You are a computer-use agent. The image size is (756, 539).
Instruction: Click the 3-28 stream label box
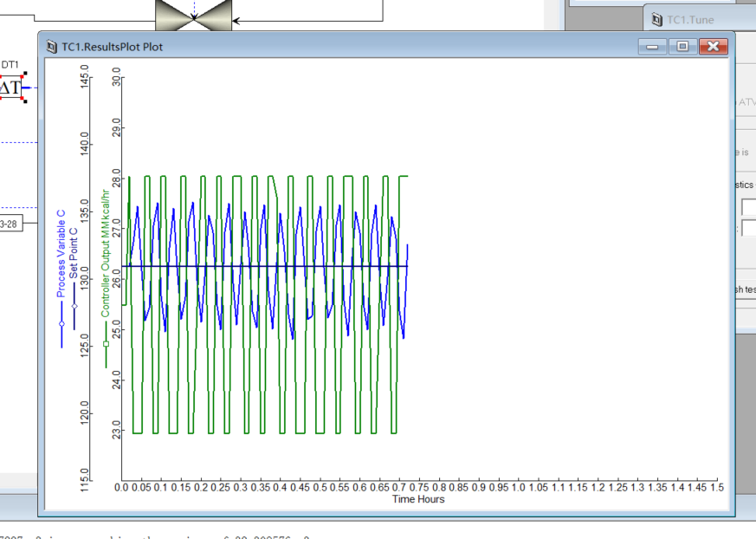pos(10,224)
